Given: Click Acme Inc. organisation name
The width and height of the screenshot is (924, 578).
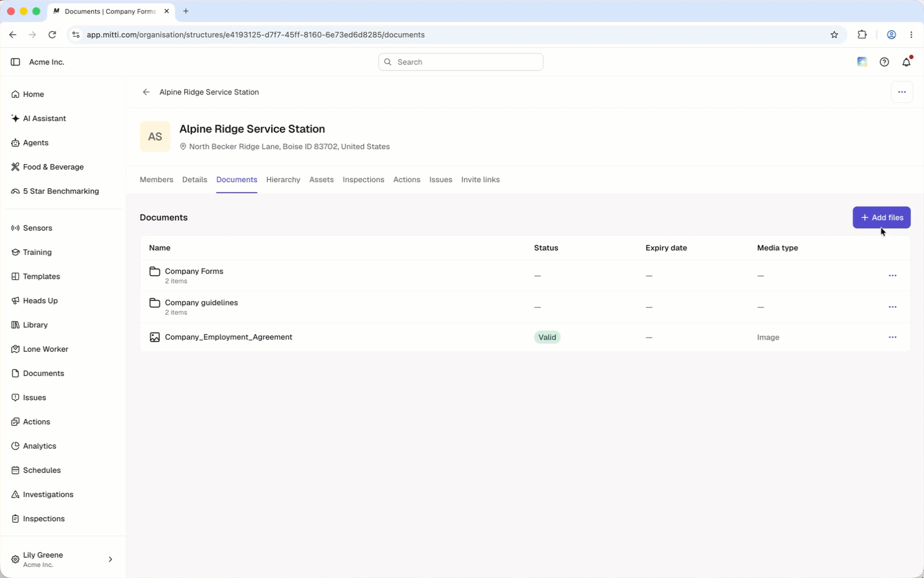Looking at the screenshot, I should (x=47, y=62).
